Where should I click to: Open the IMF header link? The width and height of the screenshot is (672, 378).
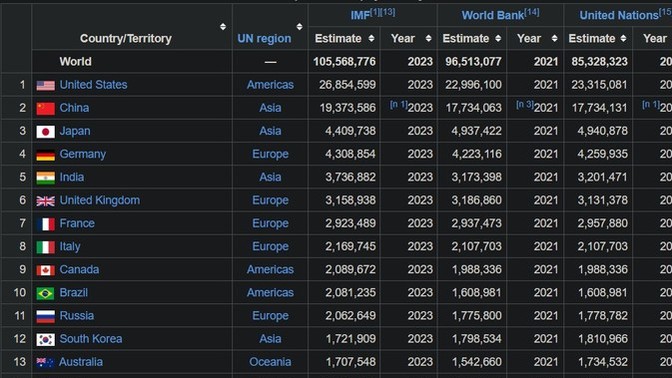[360, 16]
